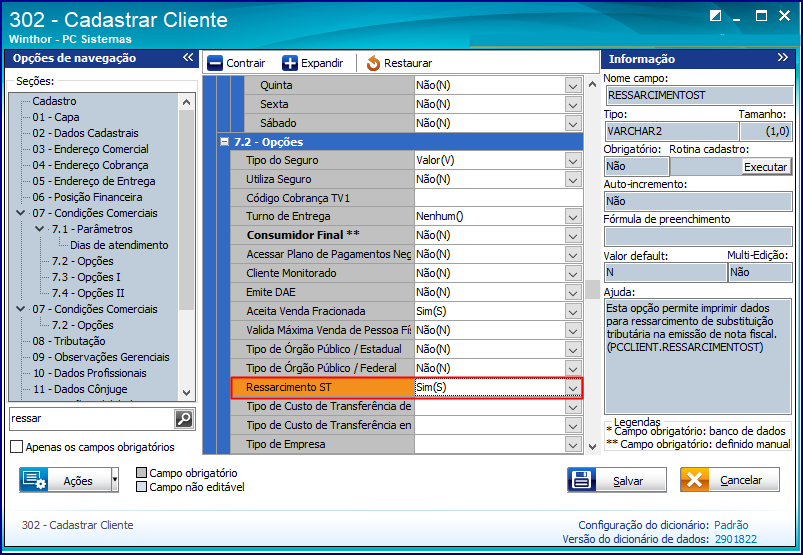
Task: Open the Valida Máxima Venda de Pessoa dropdown
Action: point(573,330)
